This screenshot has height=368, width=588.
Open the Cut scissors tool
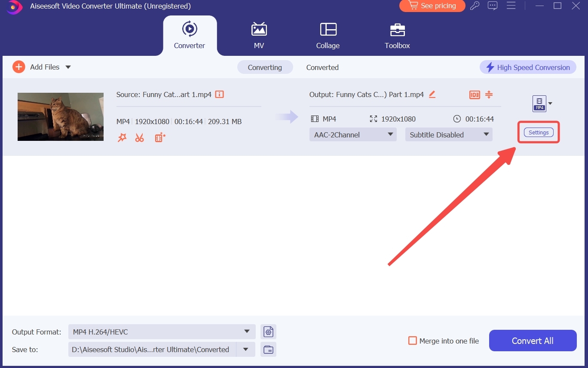pyautogui.click(x=140, y=137)
